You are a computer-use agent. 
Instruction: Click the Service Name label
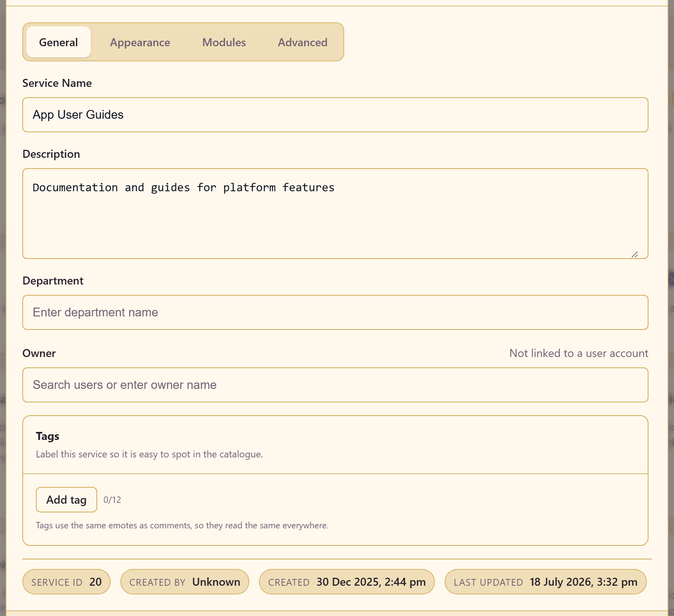[57, 83]
